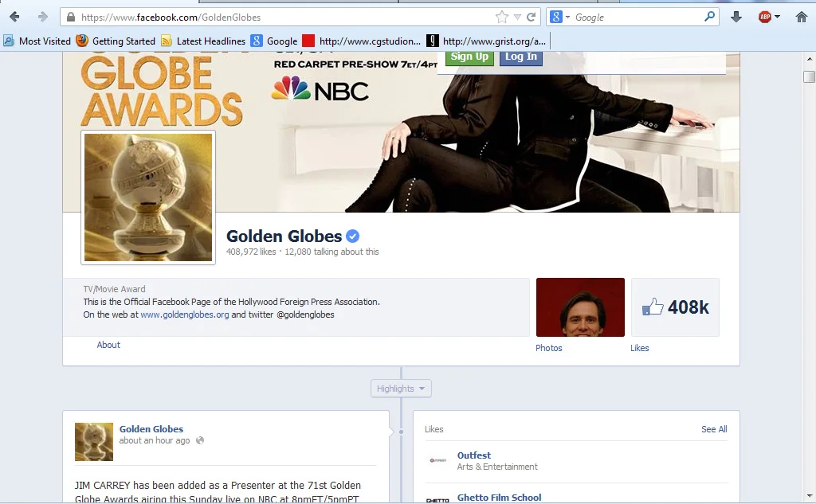Click the thumbs-up 408k likes box
Screen dimensions: 816x504
pos(676,307)
